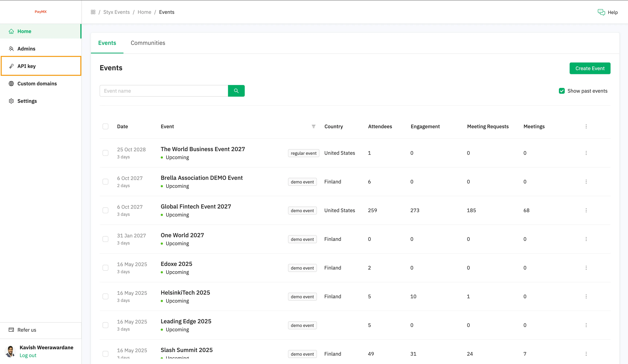628x364 pixels.
Task: Open table header three-dot options menu
Action: [586, 126]
